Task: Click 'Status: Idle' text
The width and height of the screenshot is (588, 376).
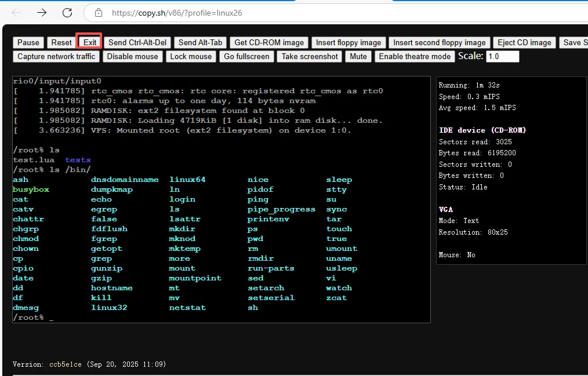Action: click(x=463, y=187)
